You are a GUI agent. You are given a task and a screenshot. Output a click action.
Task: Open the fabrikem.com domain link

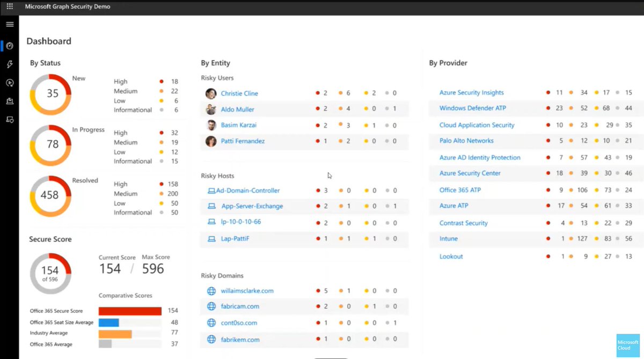[240, 340]
